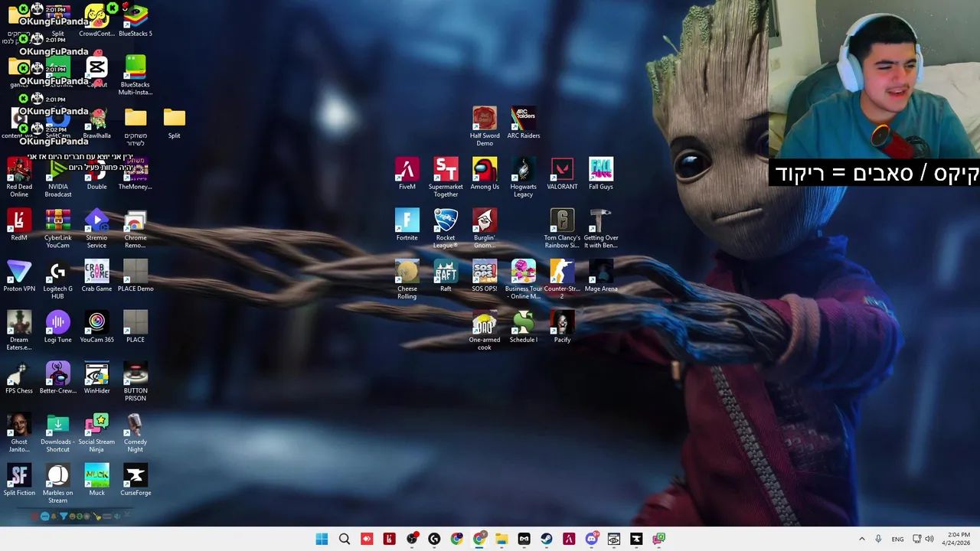
Task: Open Steam from the taskbar
Action: [x=546, y=539]
